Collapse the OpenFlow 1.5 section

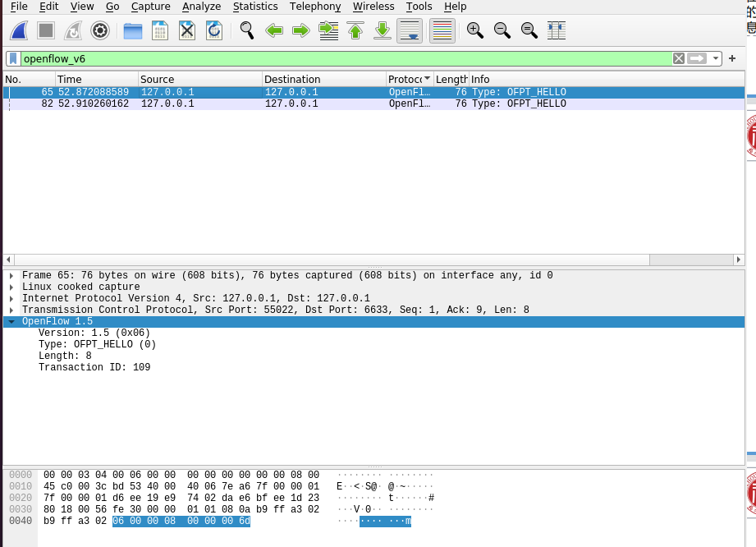pos(11,322)
